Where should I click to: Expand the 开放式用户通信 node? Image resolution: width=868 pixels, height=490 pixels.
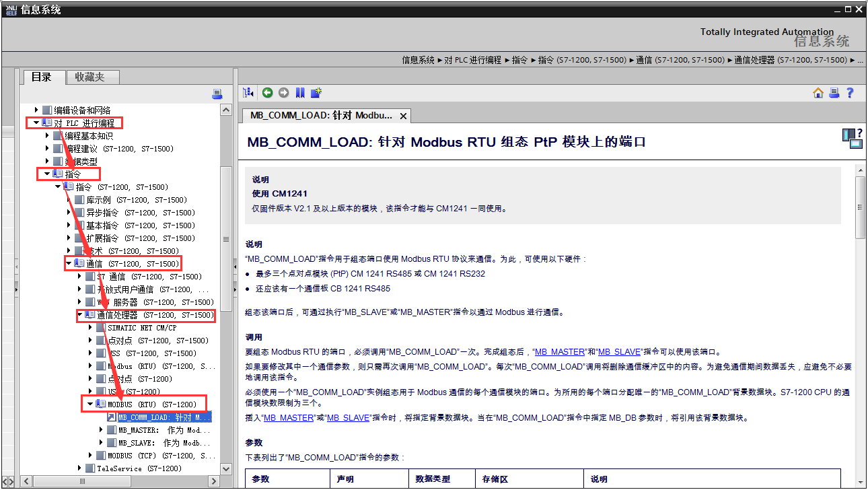(79, 289)
